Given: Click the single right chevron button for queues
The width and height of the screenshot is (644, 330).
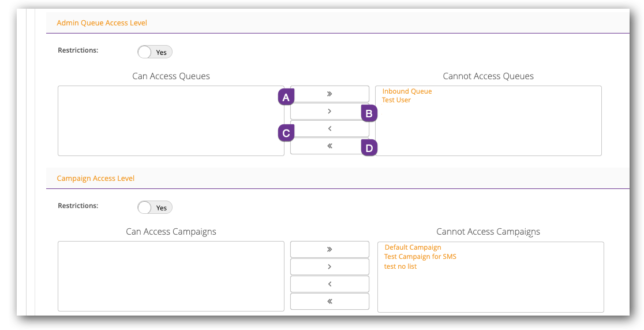Looking at the screenshot, I should click(330, 111).
